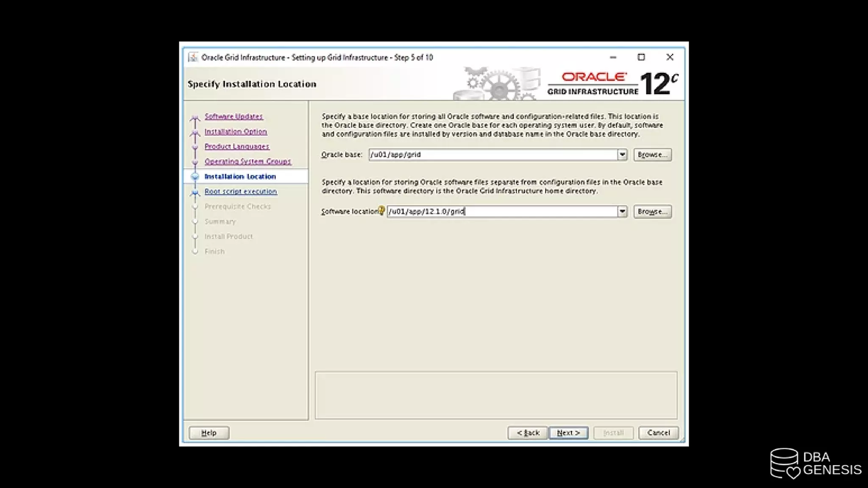Click inside the Oracle base path field
This screenshot has width=868, height=488.
[492, 155]
